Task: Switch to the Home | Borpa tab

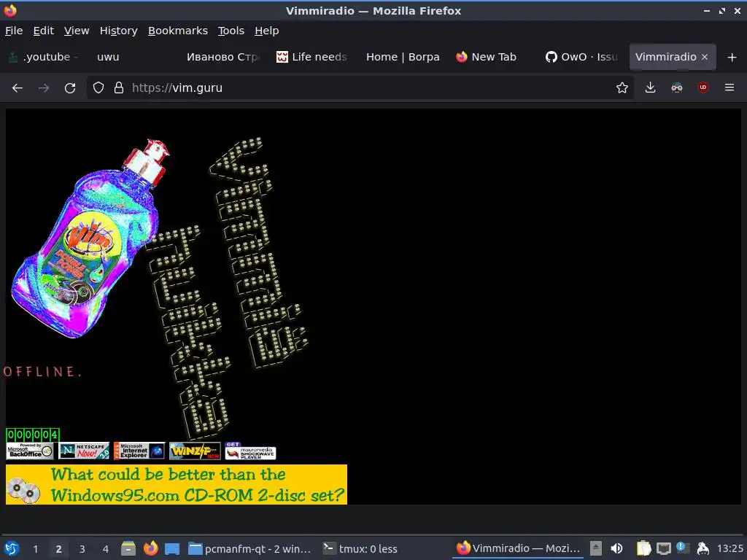Action: pos(403,57)
